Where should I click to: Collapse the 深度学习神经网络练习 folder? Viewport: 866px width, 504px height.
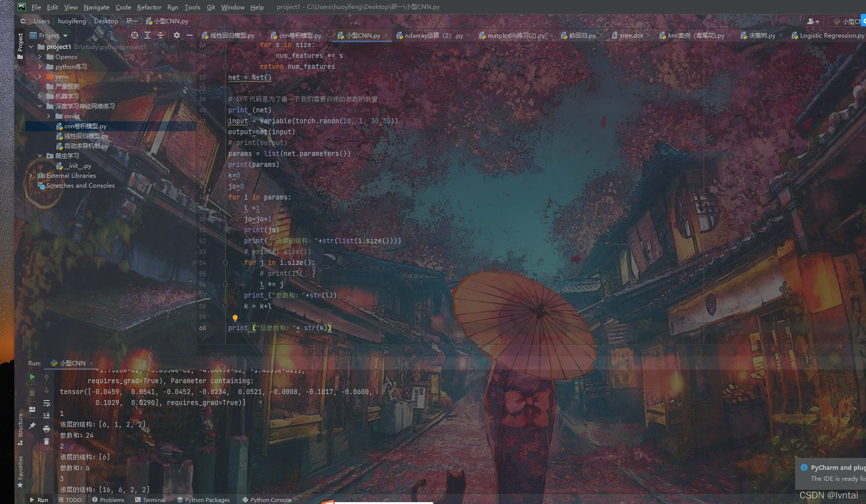(40, 106)
